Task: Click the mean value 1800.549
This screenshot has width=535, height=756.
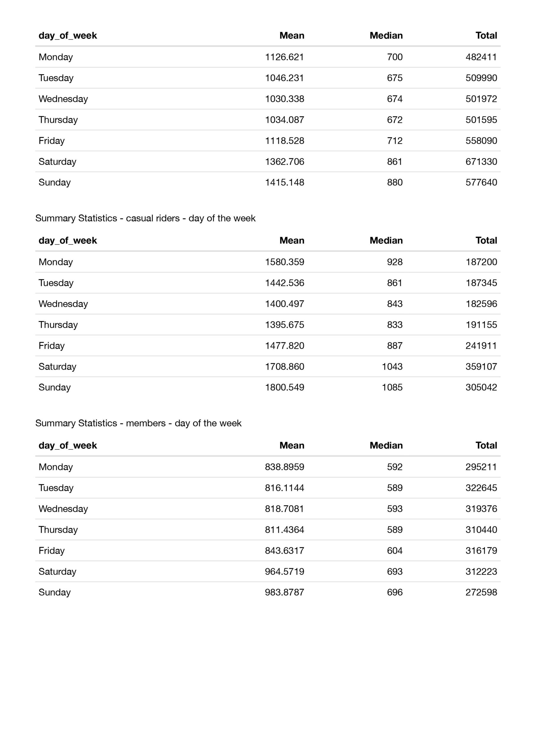Action: tap(284, 387)
